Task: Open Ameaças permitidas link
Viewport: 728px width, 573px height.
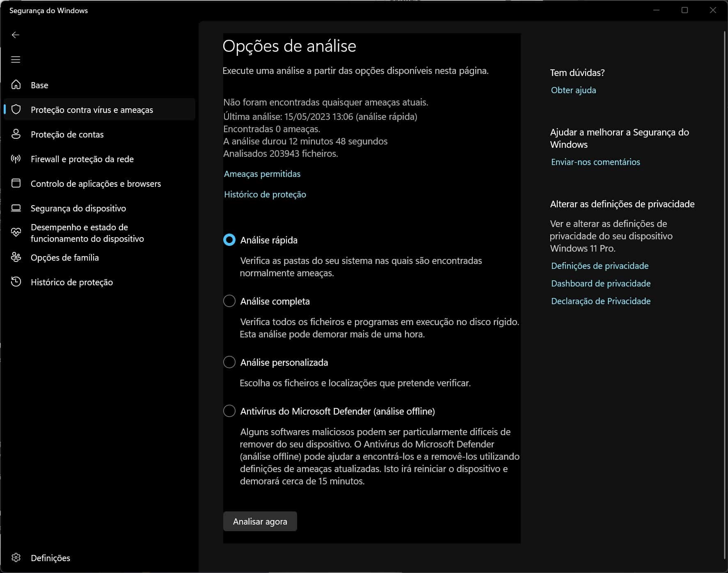Action: click(262, 174)
